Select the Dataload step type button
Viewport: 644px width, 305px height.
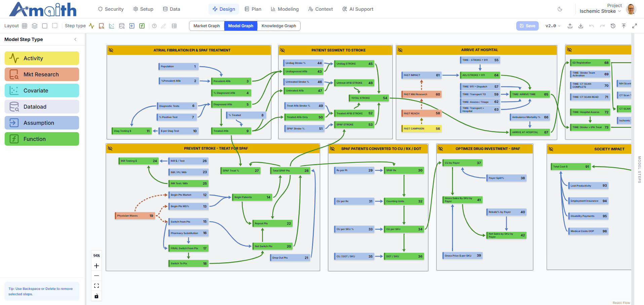[x=42, y=107]
